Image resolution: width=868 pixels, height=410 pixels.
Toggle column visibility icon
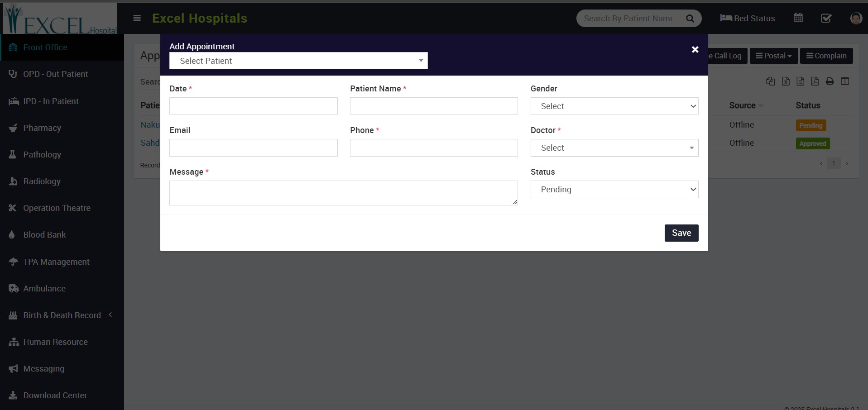point(845,81)
